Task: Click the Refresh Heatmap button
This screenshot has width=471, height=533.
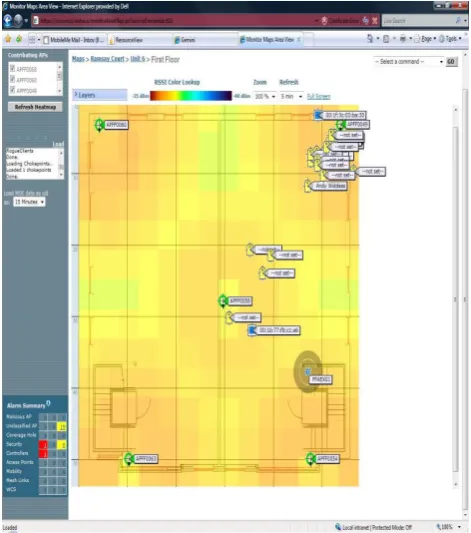Action: pyautogui.click(x=35, y=107)
